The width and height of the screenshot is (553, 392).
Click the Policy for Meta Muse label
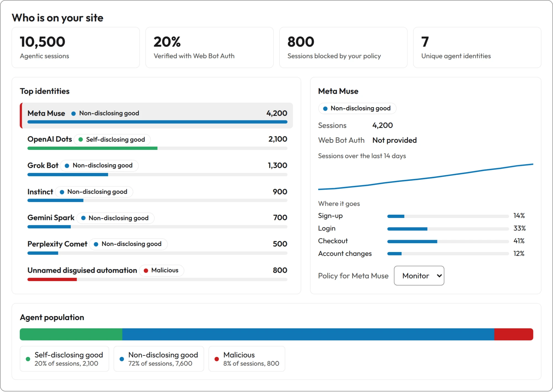[x=353, y=276]
